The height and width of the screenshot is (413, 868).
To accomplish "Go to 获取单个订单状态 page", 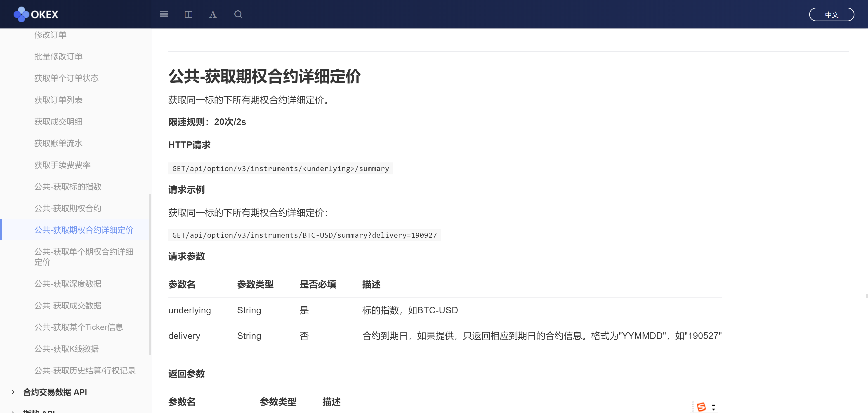I will pos(66,78).
